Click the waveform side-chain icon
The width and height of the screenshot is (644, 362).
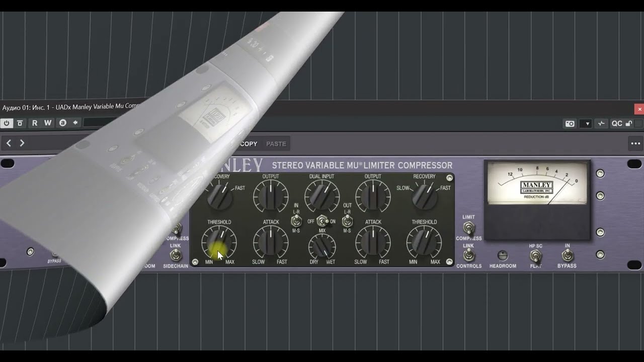coord(601,124)
